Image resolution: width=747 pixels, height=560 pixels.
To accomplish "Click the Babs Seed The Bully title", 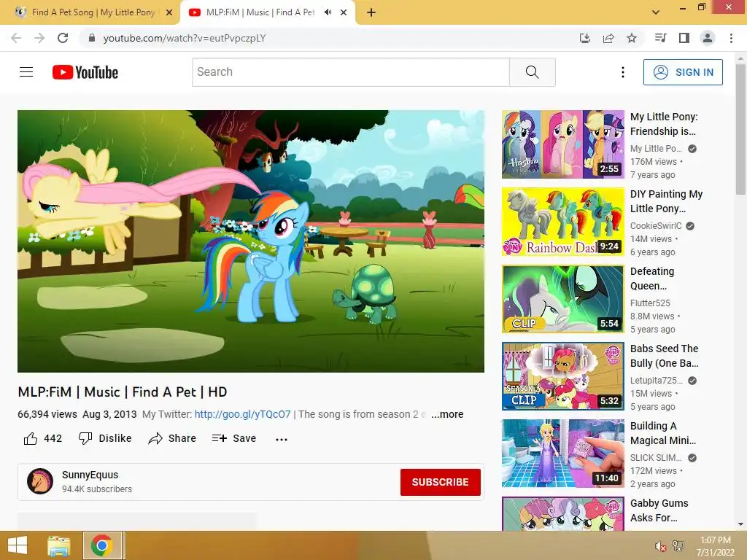I will tap(664, 356).
